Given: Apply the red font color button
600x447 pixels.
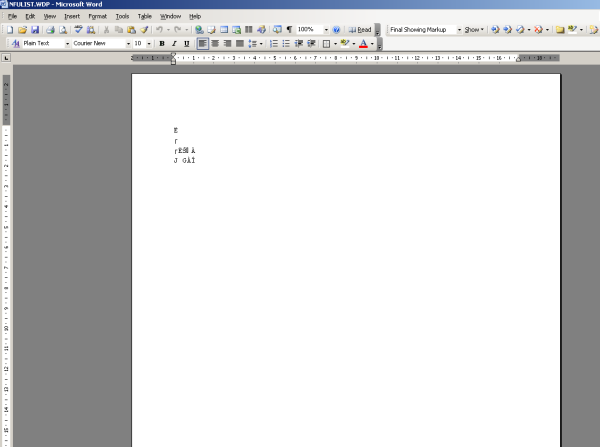Looking at the screenshot, I should coord(364,44).
